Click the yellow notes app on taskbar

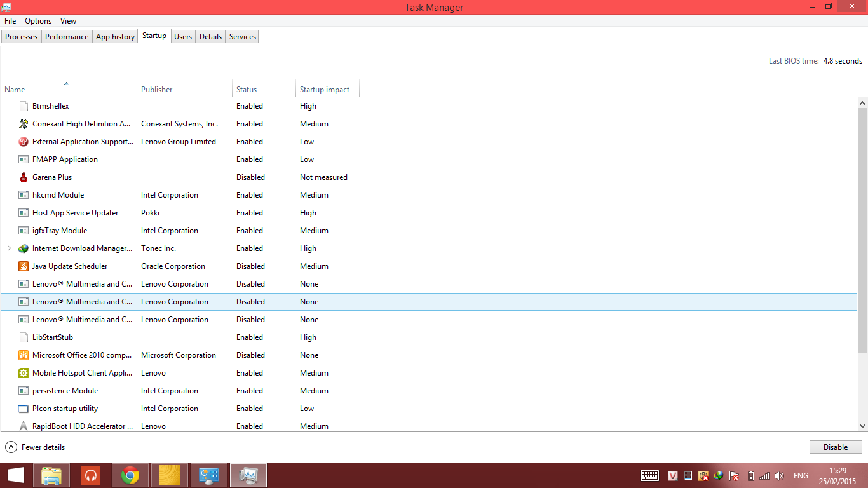[x=170, y=475]
